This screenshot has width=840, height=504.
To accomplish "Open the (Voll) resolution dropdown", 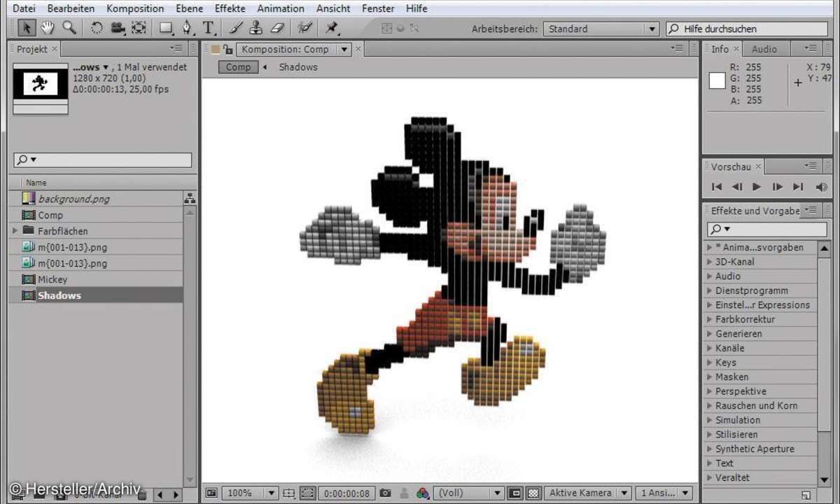I will [x=469, y=493].
